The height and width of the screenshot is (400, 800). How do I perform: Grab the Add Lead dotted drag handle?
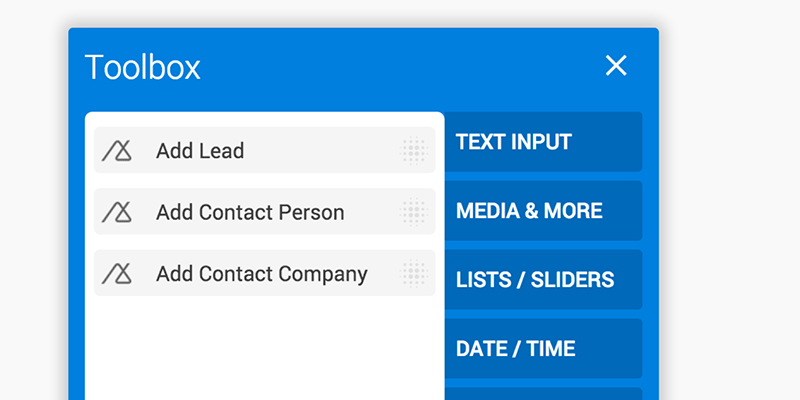tap(414, 151)
